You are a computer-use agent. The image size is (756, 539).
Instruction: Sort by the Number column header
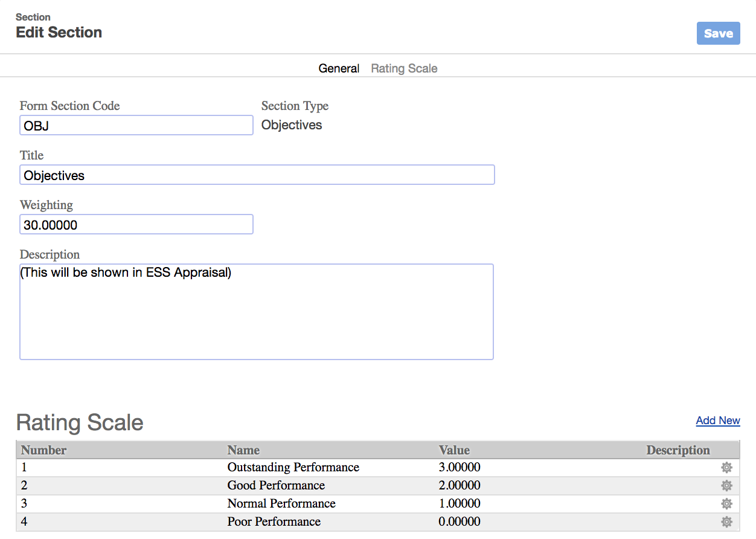pos(44,450)
